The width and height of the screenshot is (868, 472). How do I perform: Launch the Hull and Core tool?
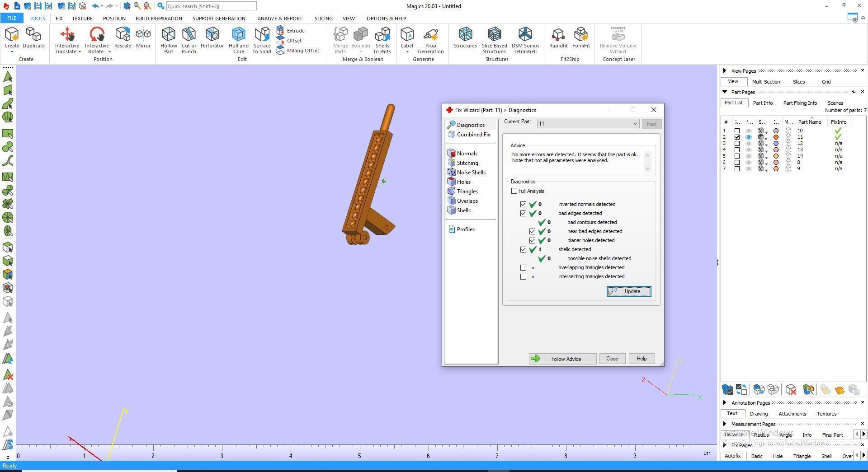pos(238,40)
